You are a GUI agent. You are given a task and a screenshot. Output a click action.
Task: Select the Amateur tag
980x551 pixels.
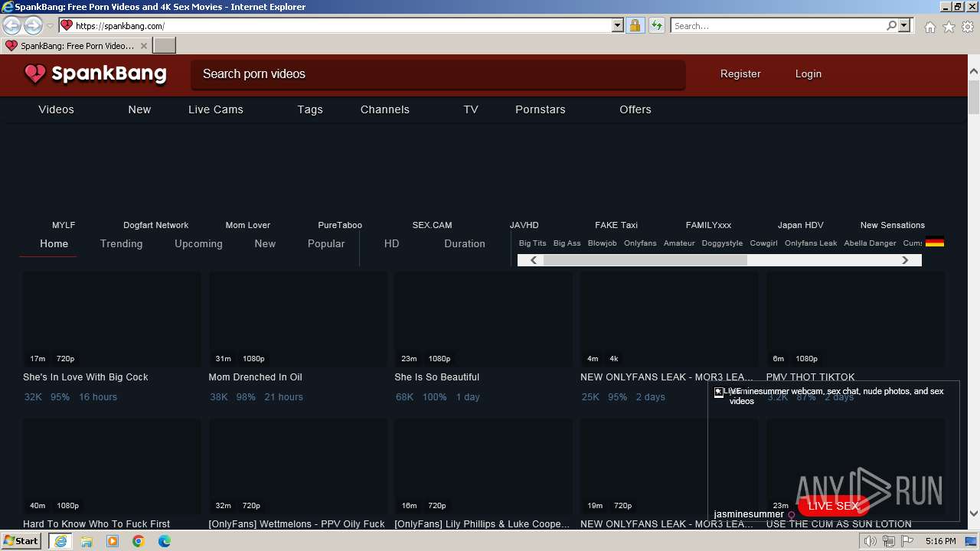[x=679, y=243]
